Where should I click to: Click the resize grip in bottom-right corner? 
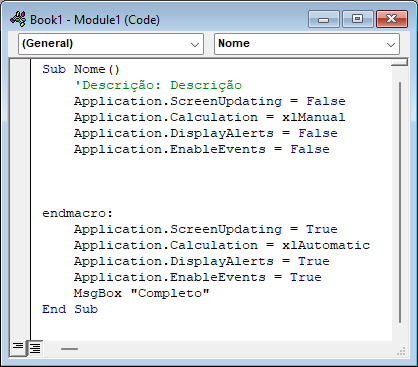click(401, 351)
